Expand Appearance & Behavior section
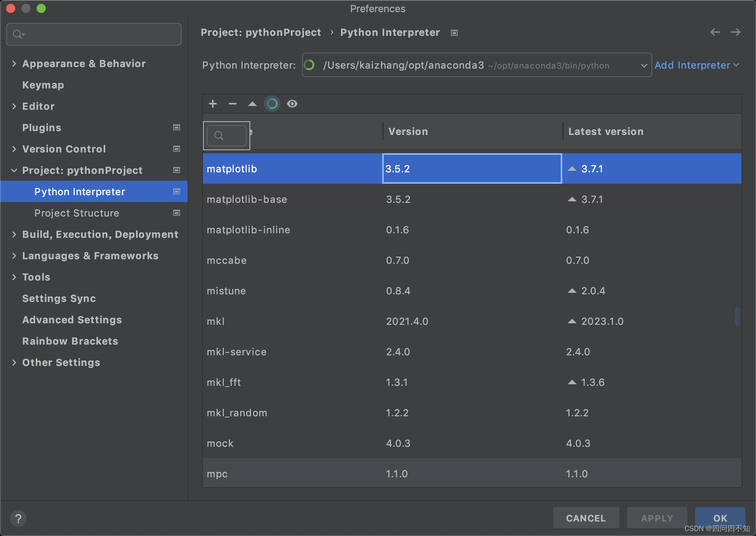Viewport: 756px width, 536px height. (x=14, y=64)
